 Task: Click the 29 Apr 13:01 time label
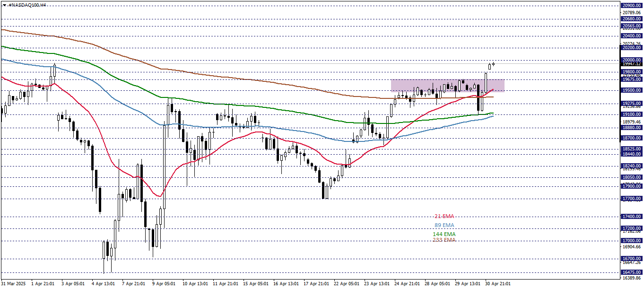coord(467,284)
